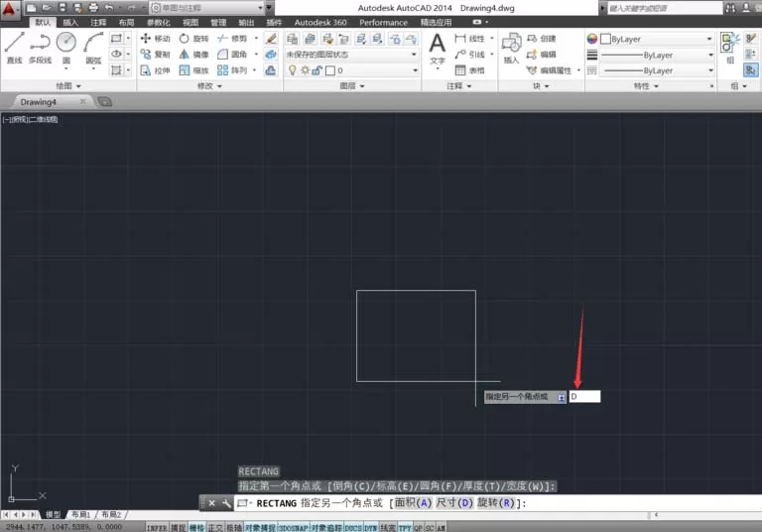Open the Performance ribbon tab
The height and width of the screenshot is (532, 762).
383,23
